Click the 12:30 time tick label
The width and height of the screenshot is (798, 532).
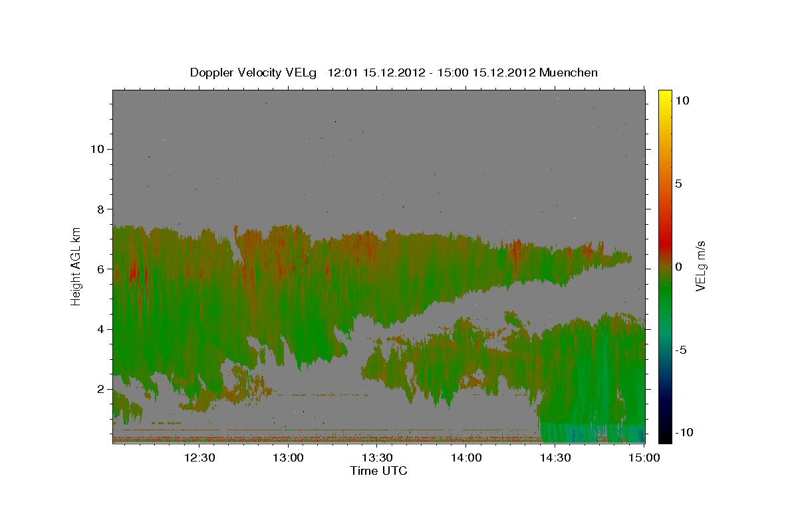coord(199,458)
